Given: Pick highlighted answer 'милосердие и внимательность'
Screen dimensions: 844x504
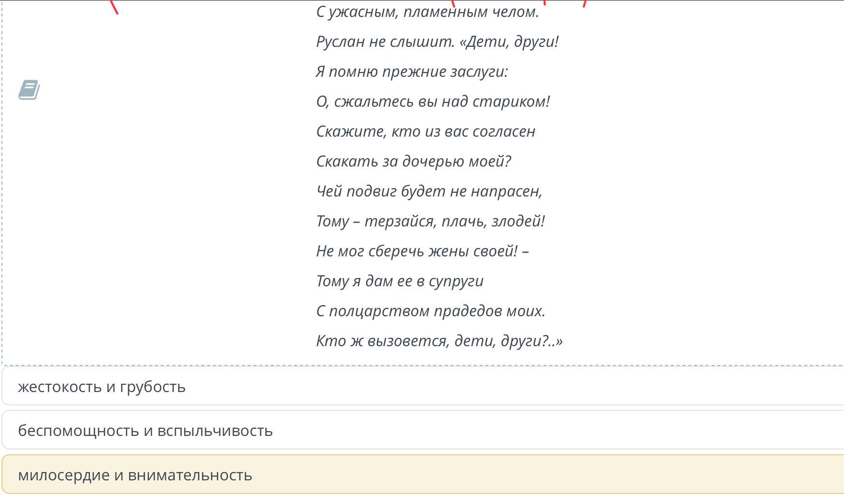Looking at the screenshot, I should [x=135, y=475].
